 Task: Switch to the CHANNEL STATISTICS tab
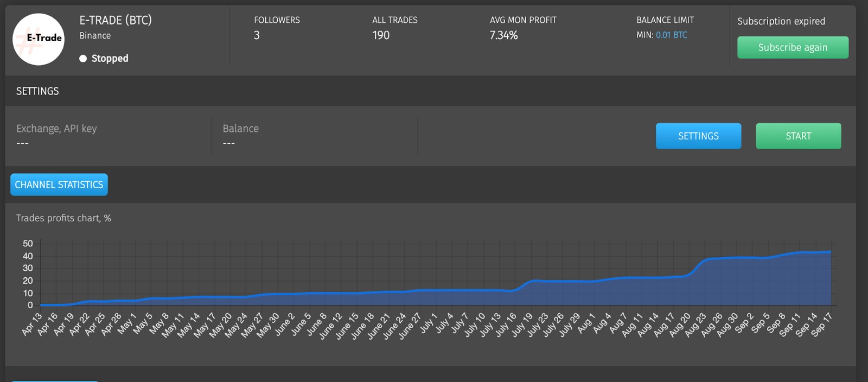coord(59,184)
